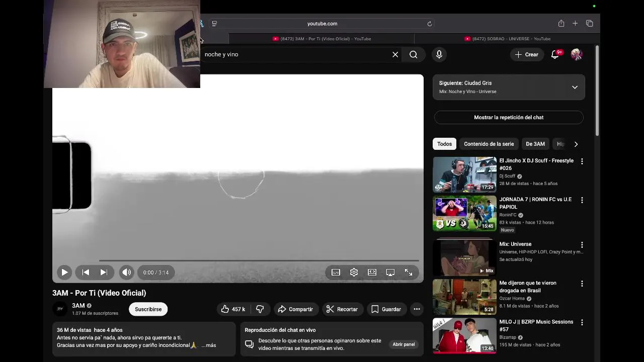Select the Todos filter chip
Image resolution: width=644 pixels, height=362 pixels.
click(x=444, y=144)
